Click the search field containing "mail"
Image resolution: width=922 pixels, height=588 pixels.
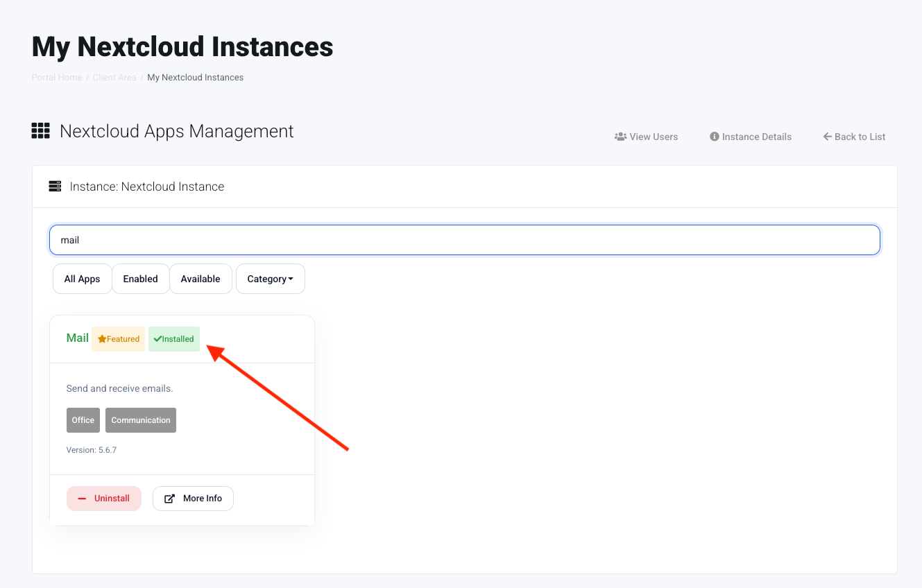[x=465, y=240]
